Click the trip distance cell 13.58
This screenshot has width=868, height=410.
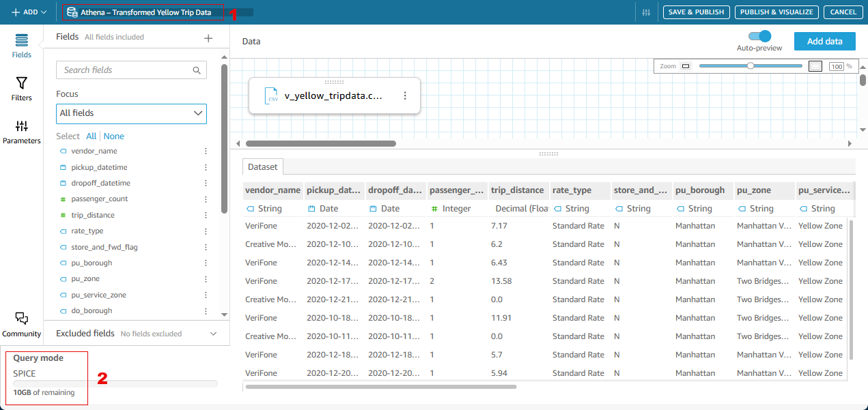coord(501,281)
